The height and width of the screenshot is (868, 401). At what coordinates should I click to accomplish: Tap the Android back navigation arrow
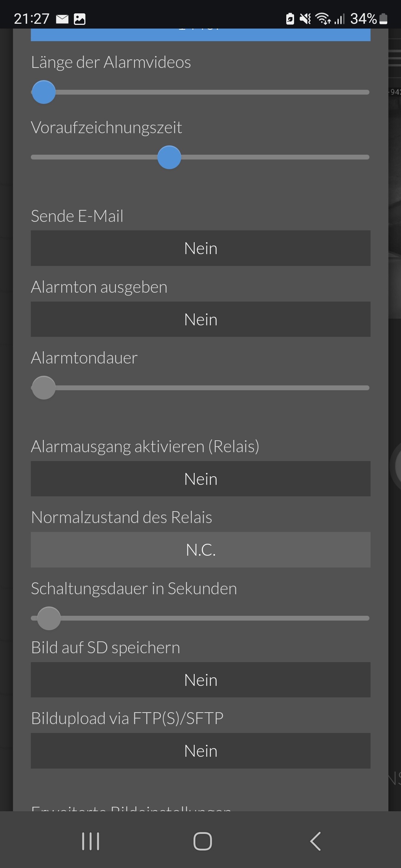pos(315,841)
